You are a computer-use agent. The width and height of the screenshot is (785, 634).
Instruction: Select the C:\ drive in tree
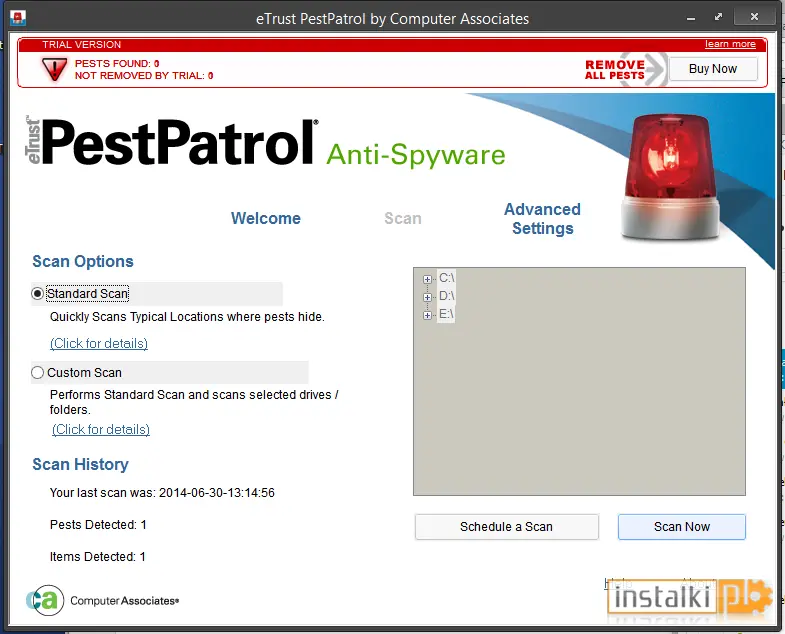coord(447,278)
